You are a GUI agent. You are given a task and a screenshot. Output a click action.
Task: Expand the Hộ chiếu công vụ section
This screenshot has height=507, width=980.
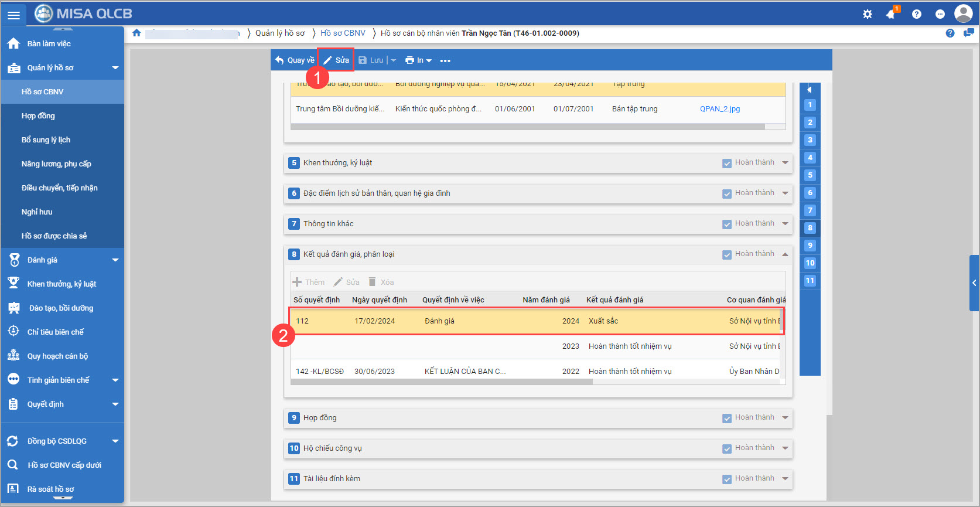pyautogui.click(x=785, y=448)
